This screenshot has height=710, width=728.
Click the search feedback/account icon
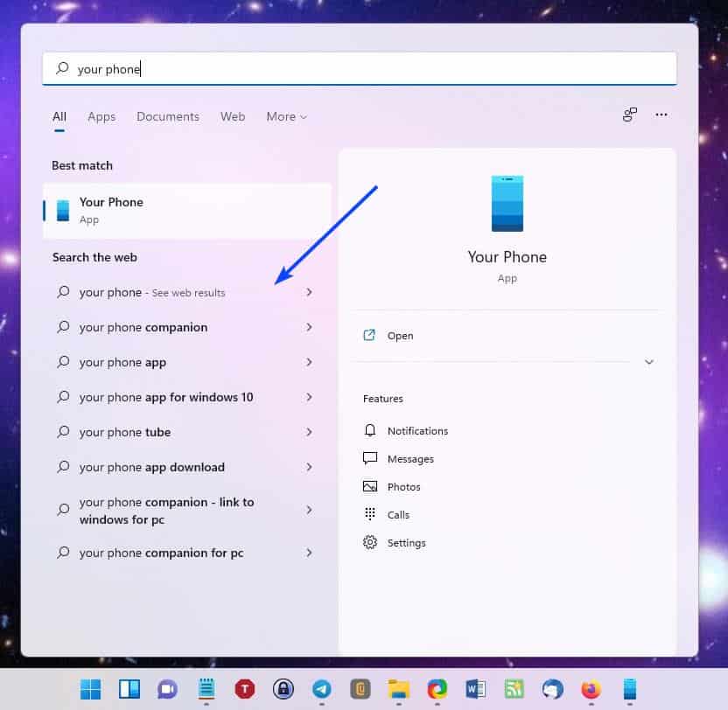click(x=630, y=115)
